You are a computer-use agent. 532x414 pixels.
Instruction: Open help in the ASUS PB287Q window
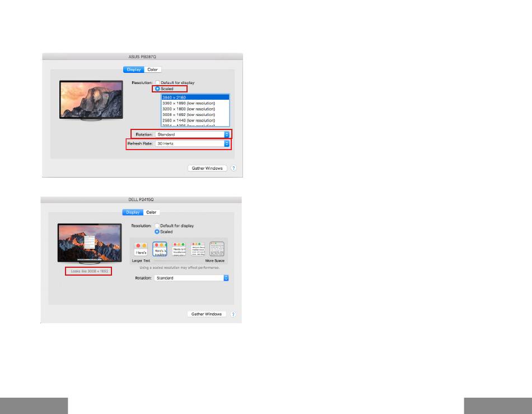pos(234,168)
